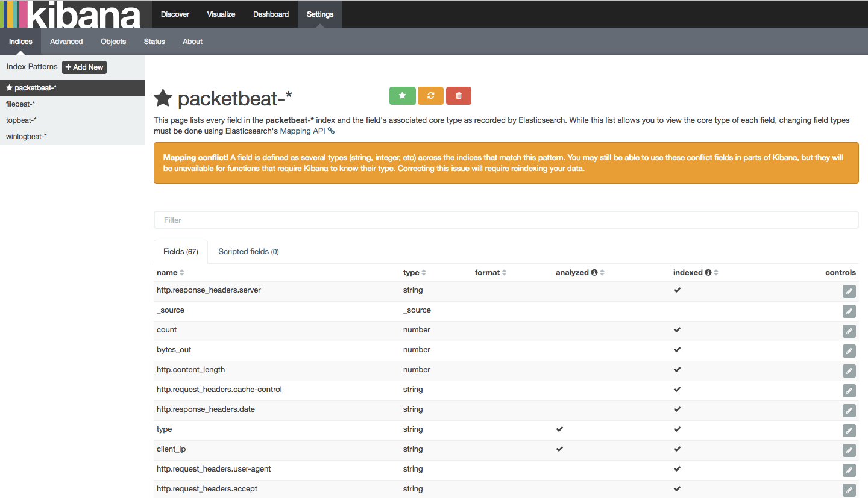Viewport: 868px width, 498px height.
Task: Switch to Indices settings section
Action: point(20,42)
